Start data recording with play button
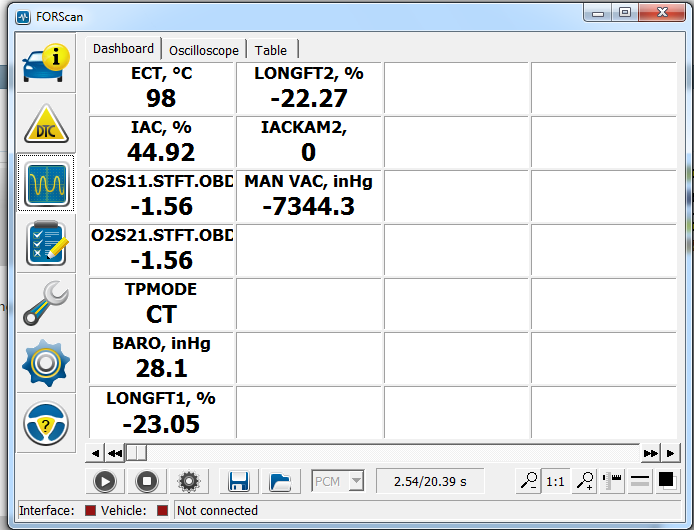Viewport: 694px width, 530px height. coord(105,481)
